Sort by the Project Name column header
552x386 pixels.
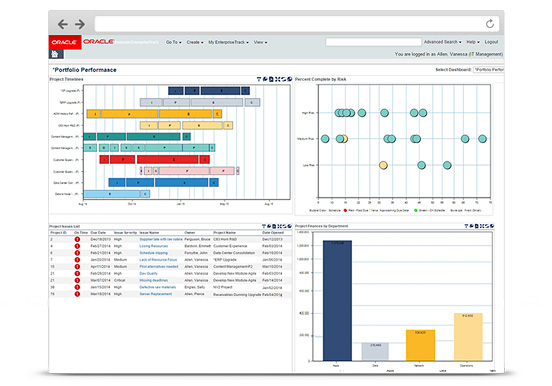(x=225, y=233)
